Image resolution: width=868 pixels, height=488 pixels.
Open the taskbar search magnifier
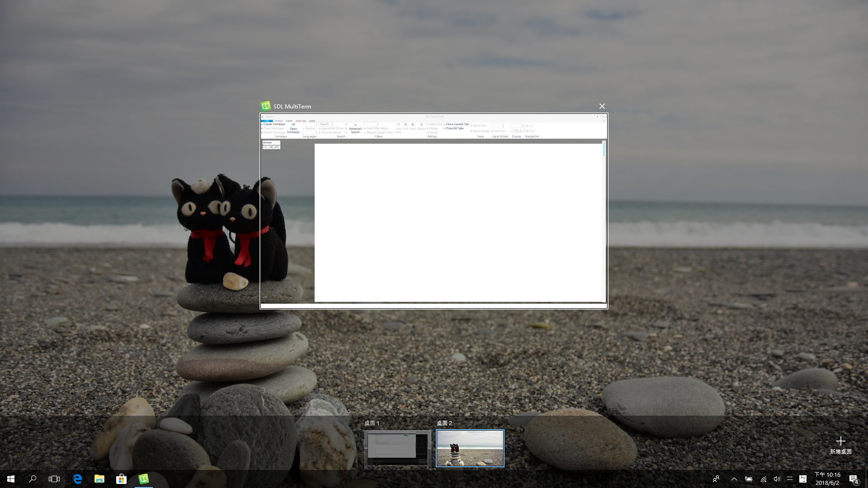point(33,479)
